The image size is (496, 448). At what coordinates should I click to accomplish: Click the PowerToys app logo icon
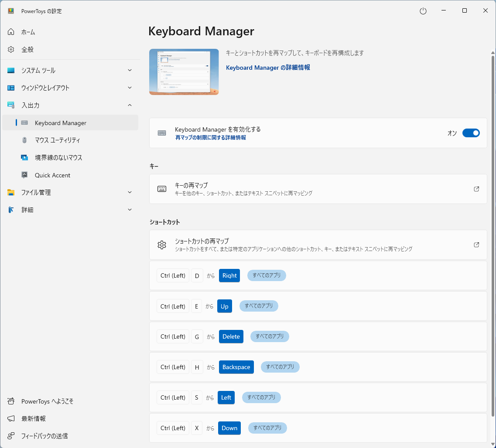coord(11,11)
